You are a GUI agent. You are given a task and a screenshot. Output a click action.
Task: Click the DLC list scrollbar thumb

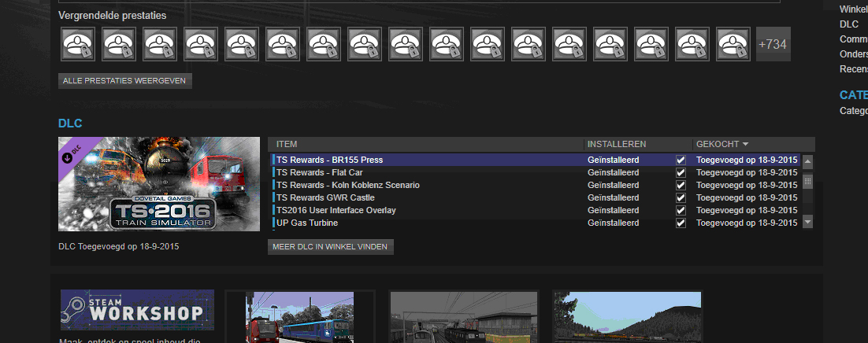pyautogui.click(x=807, y=181)
